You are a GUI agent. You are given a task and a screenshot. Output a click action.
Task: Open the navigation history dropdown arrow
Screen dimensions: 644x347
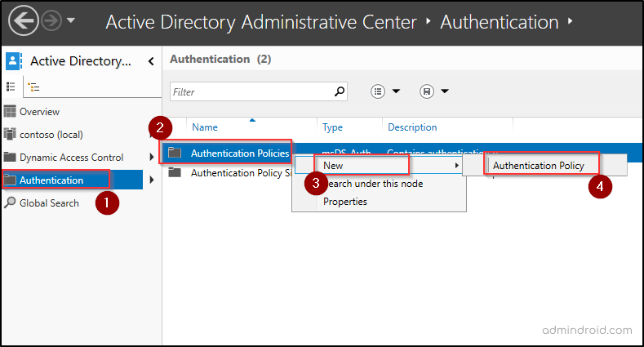[x=71, y=20]
